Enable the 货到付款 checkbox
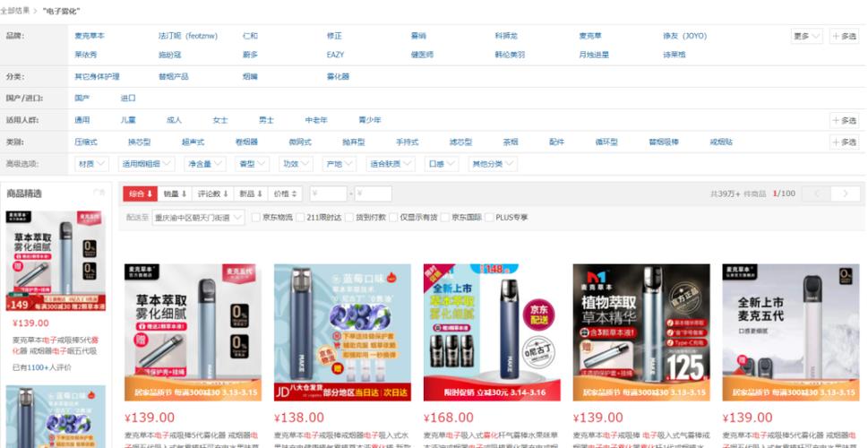 coord(349,218)
